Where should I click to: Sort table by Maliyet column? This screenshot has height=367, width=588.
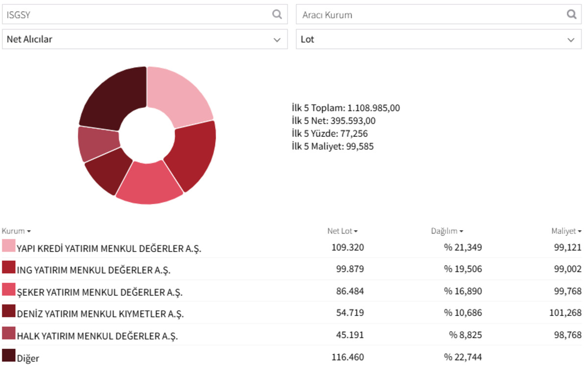point(566,231)
